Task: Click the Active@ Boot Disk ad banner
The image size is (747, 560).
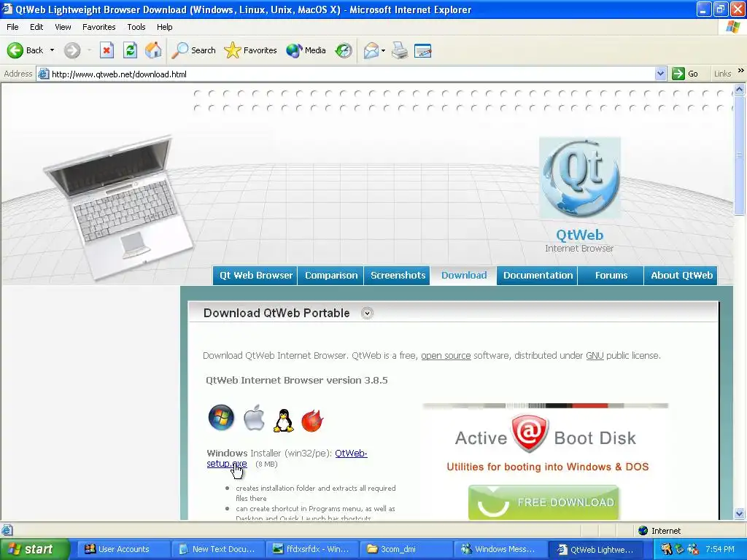Action: coord(546,438)
